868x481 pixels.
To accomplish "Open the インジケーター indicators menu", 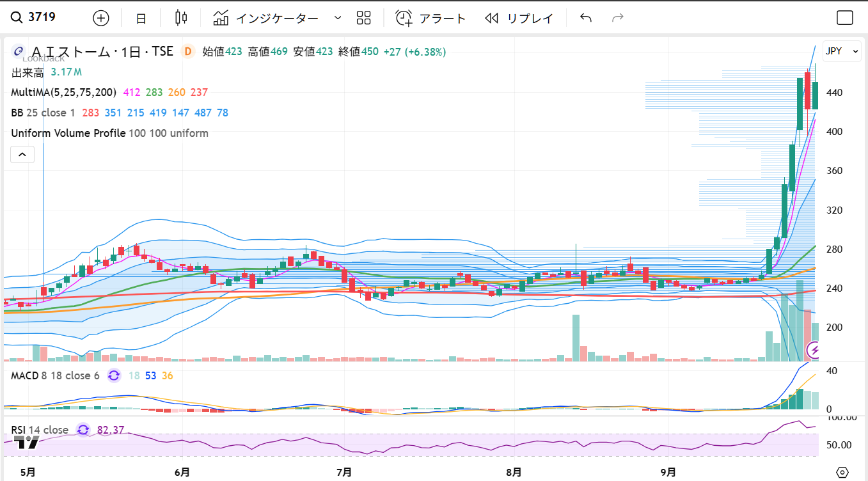I will point(266,18).
